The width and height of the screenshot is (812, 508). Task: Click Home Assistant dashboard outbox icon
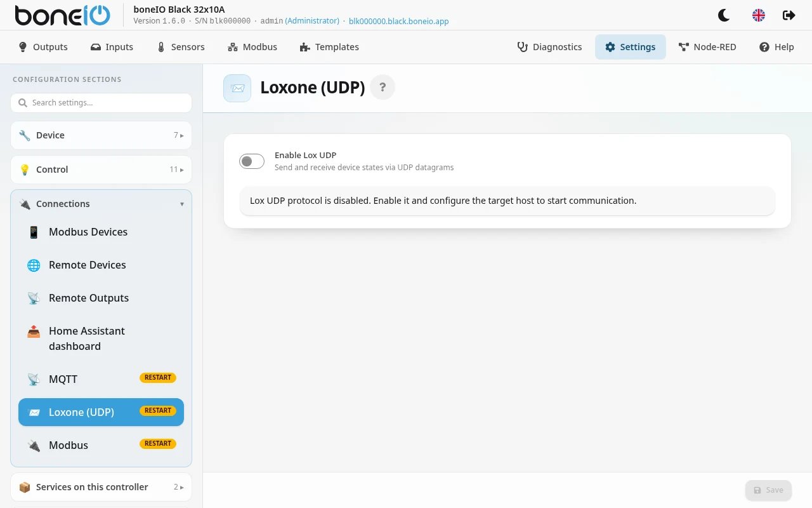click(34, 331)
